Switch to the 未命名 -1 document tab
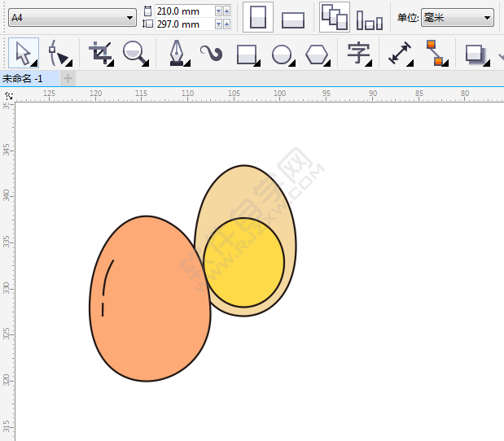Image resolution: width=504 pixels, height=441 pixels. tap(28, 78)
